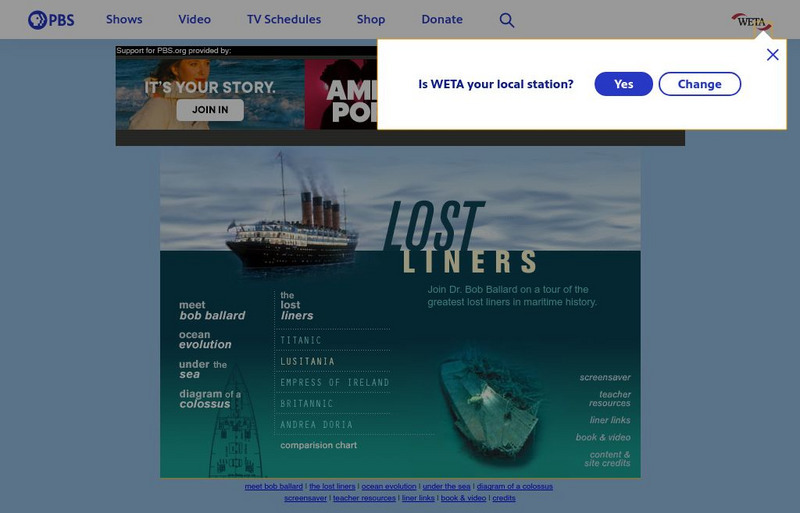Go to TV Schedules
This screenshot has width=800, height=513.
(x=284, y=19)
